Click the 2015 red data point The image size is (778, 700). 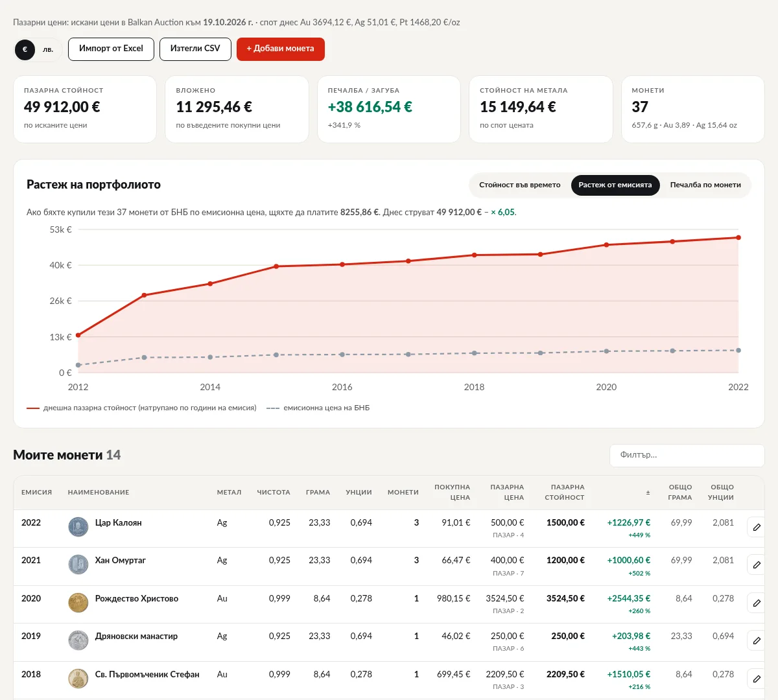276,266
